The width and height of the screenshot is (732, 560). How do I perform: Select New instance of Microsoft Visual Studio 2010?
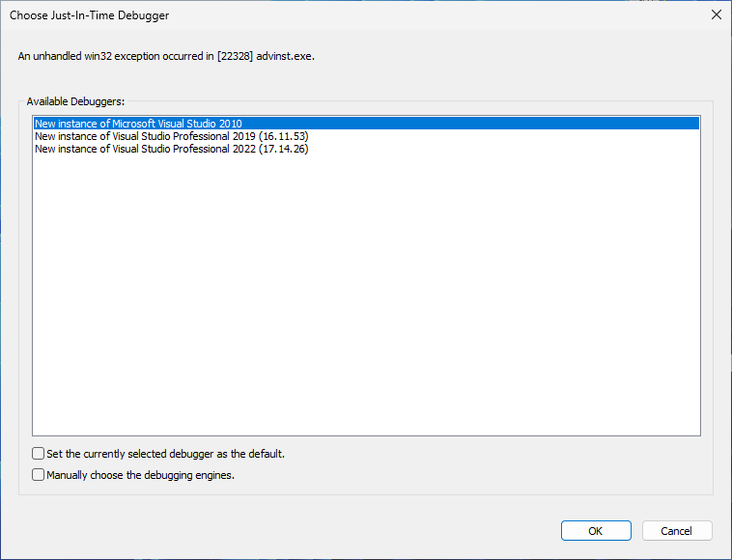(366, 124)
